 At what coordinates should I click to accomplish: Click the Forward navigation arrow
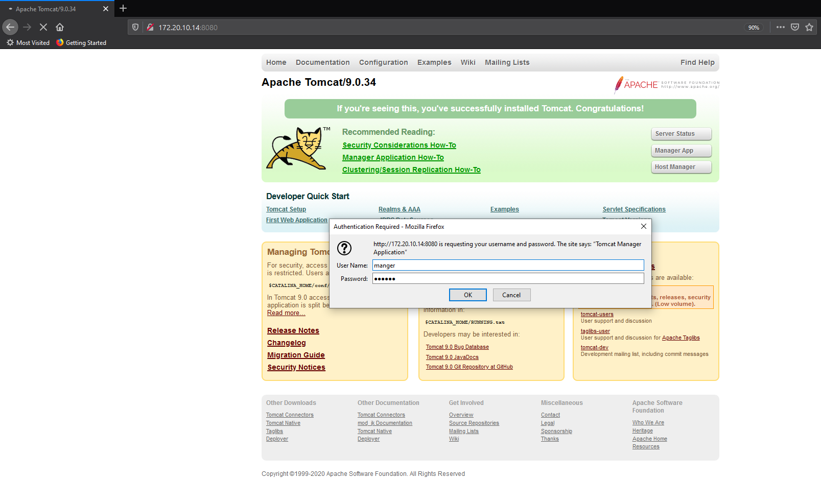click(x=27, y=27)
